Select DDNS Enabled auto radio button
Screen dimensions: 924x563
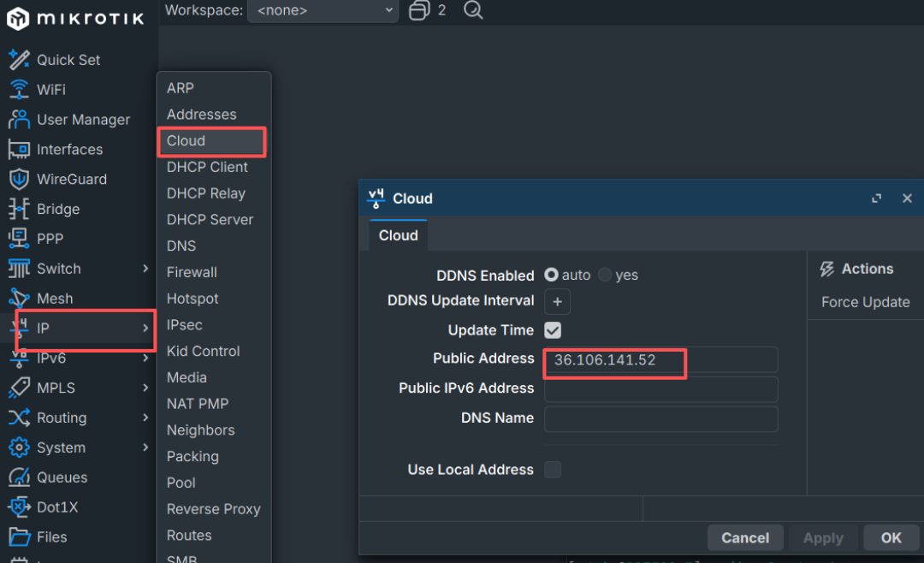[x=551, y=276]
